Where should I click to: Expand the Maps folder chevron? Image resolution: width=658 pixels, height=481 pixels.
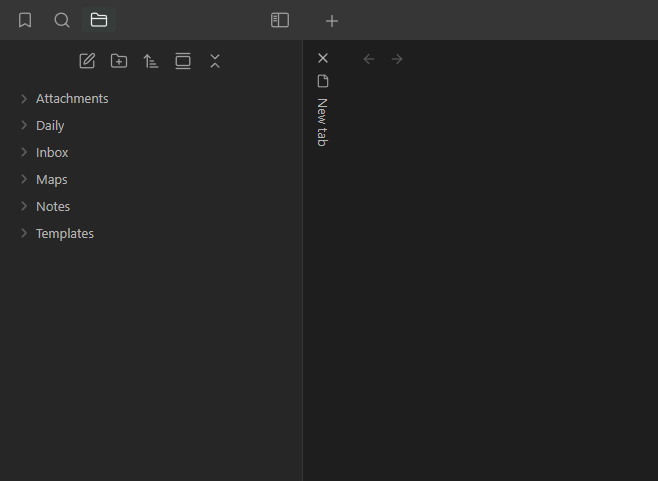click(24, 179)
